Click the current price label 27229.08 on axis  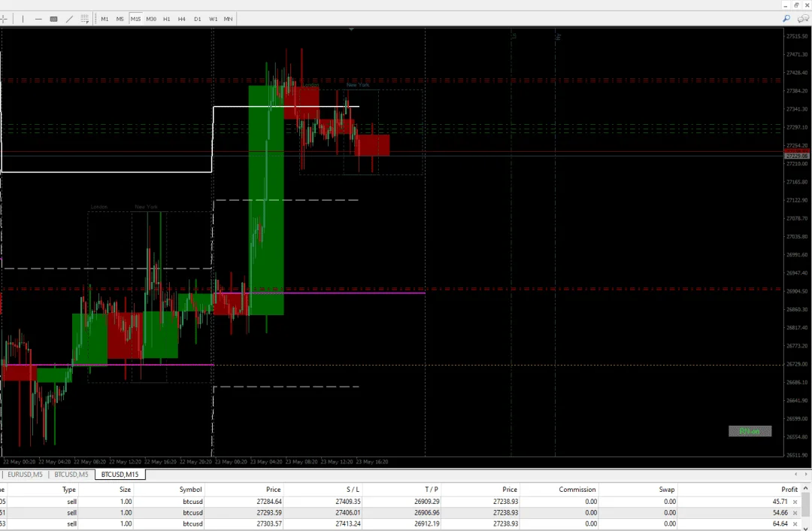pyautogui.click(x=796, y=156)
